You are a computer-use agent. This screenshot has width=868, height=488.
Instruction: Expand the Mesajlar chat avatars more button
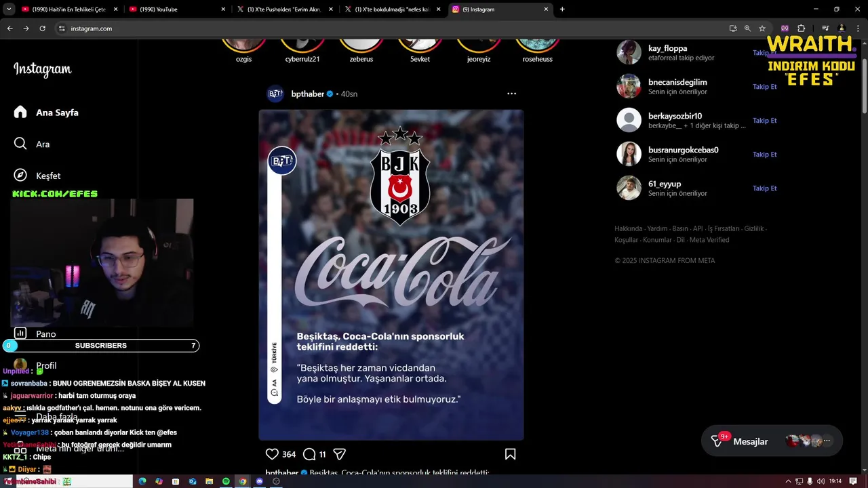pyautogui.click(x=827, y=441)
